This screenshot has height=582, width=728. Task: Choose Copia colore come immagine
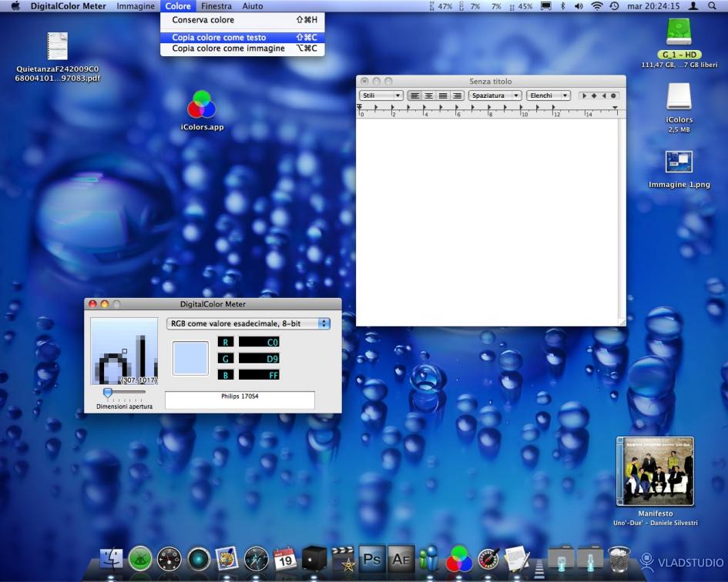(243, 48)
